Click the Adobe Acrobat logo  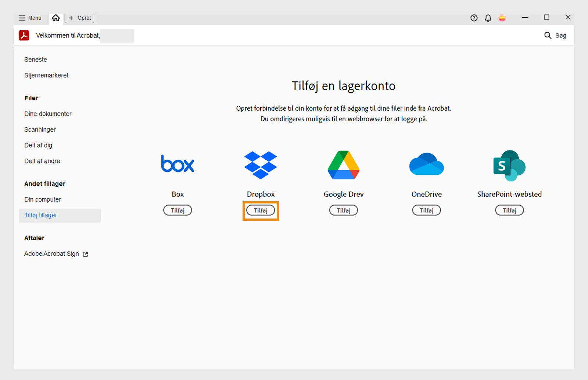pos(24,36)
